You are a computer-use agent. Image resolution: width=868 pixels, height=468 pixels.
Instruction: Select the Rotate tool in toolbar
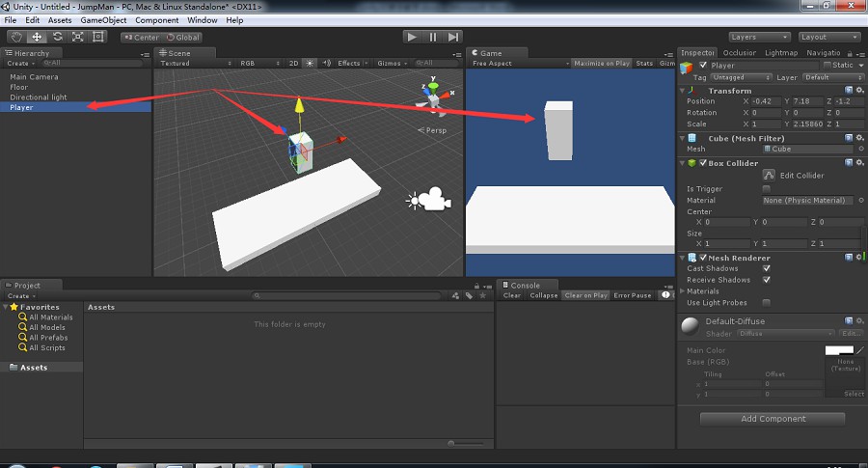click(57, 37)
